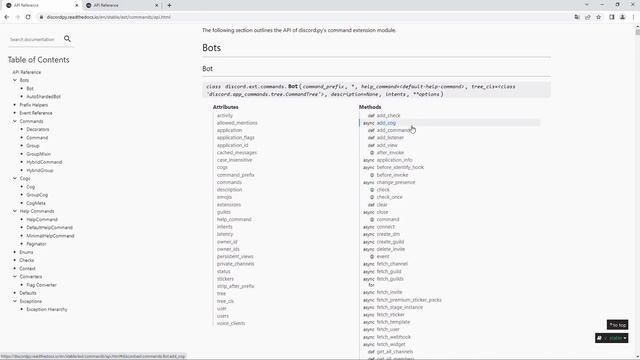Collapse the Help Commands section in contents
Screen dimensions: 640x360
point(15,211)
